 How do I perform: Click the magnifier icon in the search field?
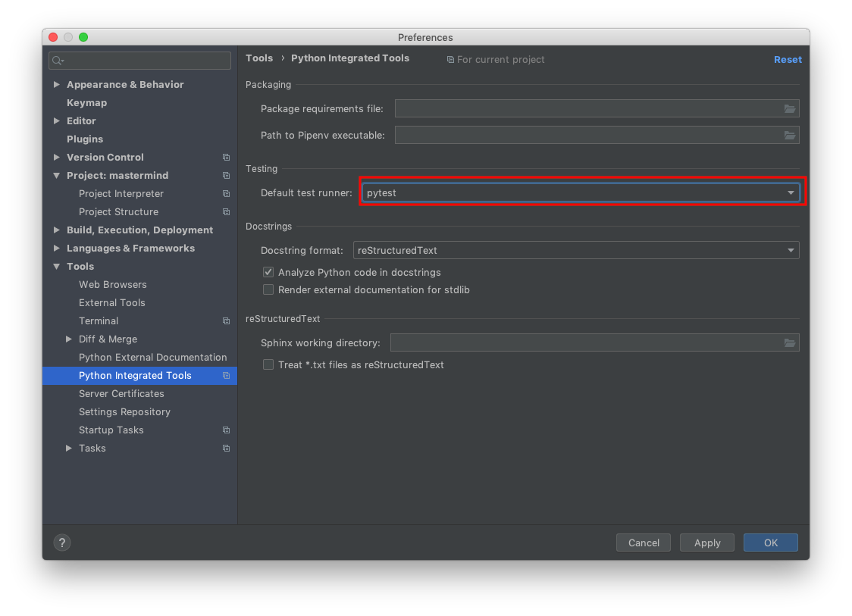point(57,60)
